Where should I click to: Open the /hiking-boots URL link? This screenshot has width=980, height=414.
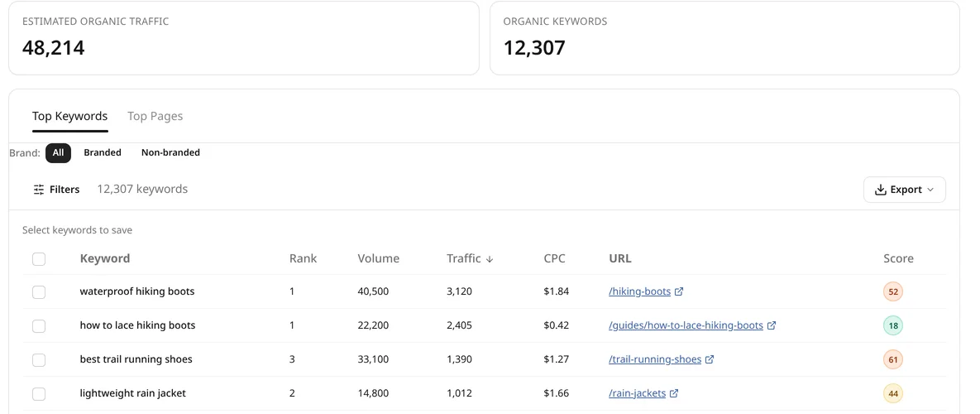tap(640, 291)
